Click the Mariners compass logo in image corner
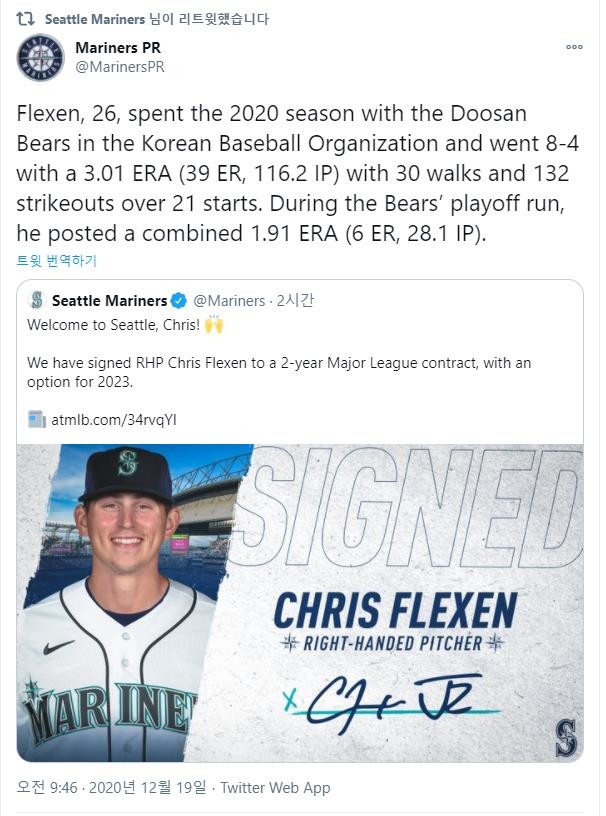This screenshot has height=816, width=606. 565,737
